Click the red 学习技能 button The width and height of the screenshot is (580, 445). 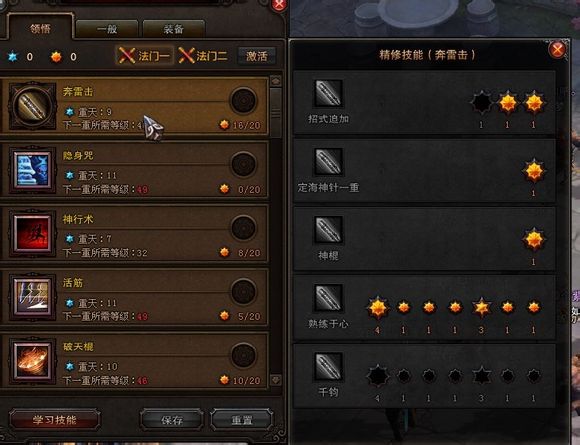55,419
